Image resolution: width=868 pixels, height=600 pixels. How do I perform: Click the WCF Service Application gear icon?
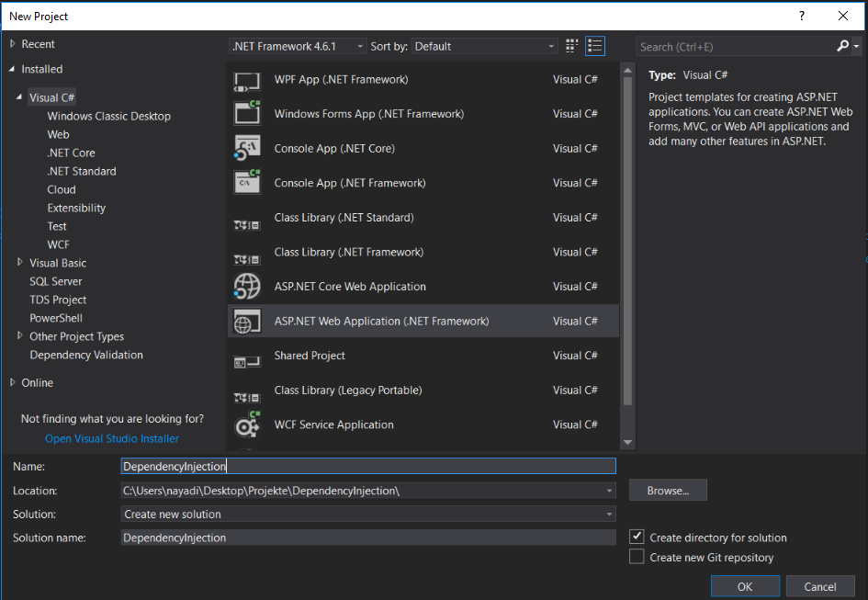click(247, 425)
